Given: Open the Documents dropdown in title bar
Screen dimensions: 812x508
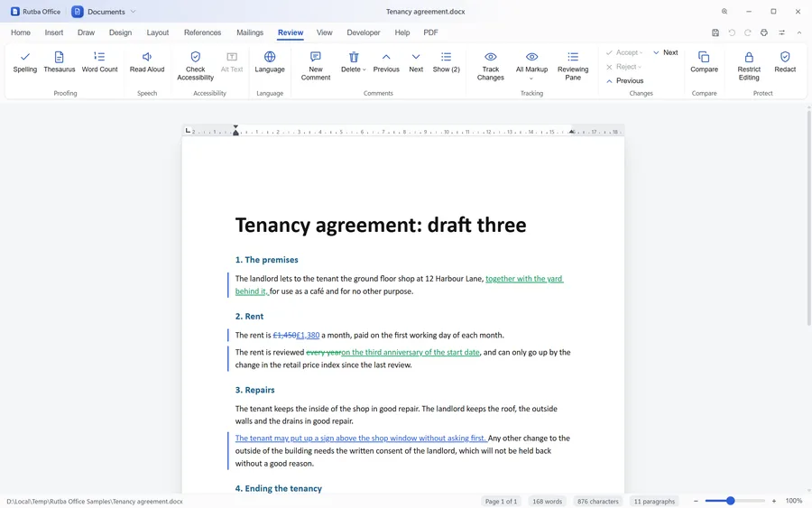Looking at the screenshot, I should pyautogui.click(x=104, y=12).
